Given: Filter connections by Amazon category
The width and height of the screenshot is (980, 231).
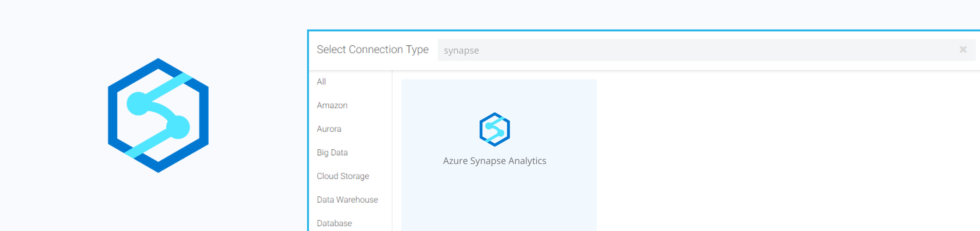Looking at the screenshot, I should point(332,105).
